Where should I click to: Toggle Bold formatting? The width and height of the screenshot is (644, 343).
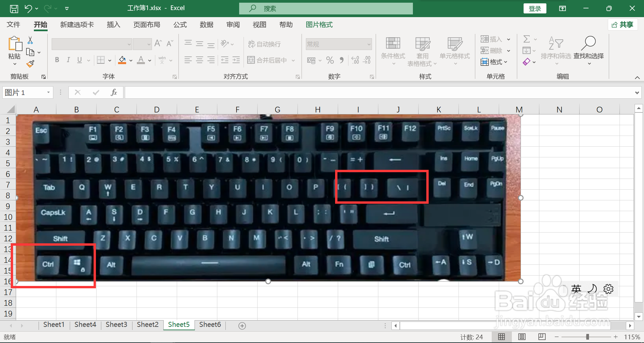(57, 60)
